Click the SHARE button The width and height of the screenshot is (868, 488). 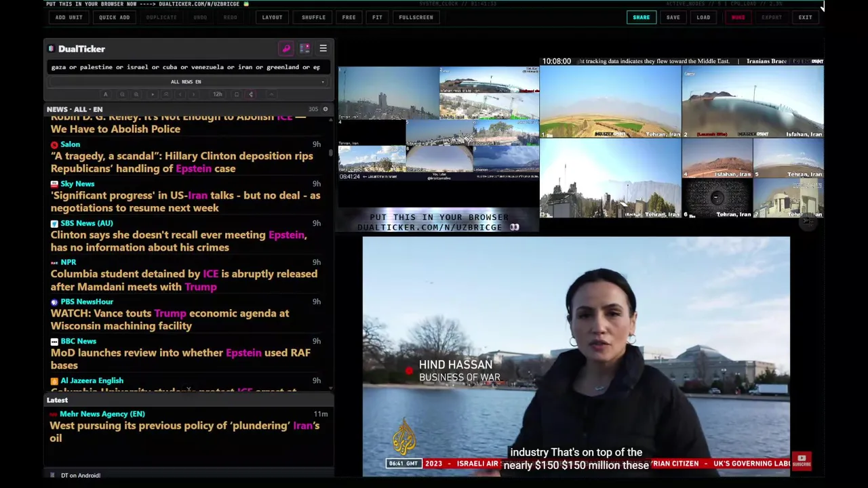tap(641, 17)
